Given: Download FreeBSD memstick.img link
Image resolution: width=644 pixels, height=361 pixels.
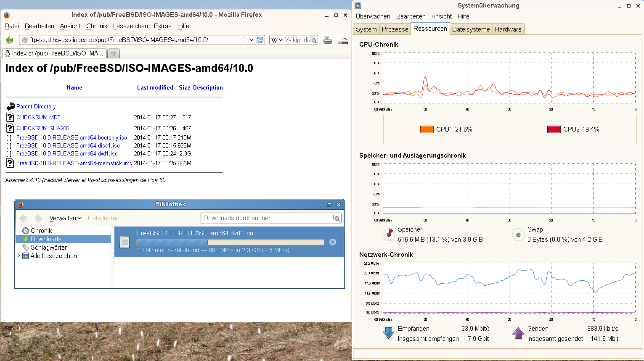Looking at the screenshot, I should [x=74, y=163].
